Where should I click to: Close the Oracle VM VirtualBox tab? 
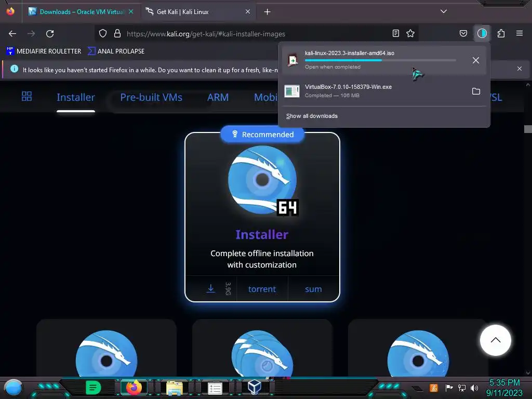(x=131, y=11)
